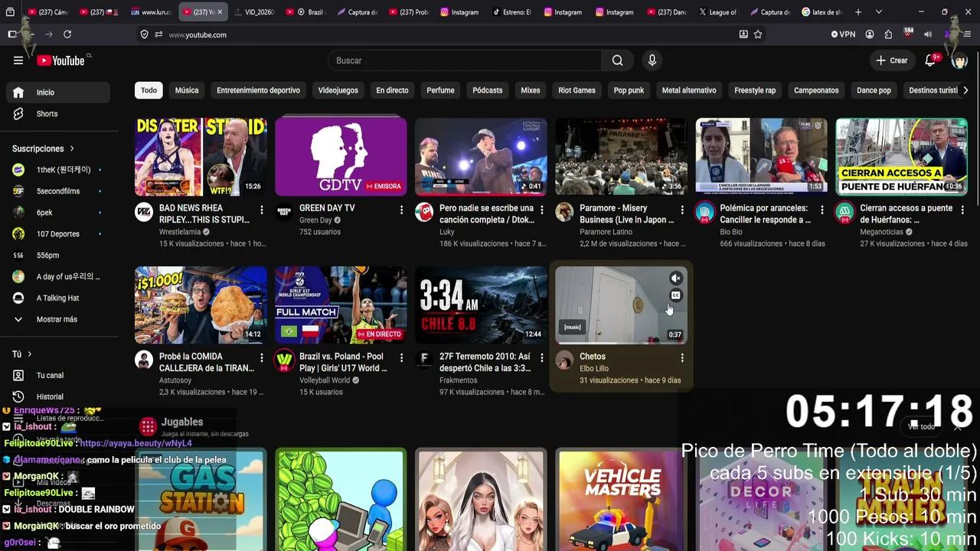Bookmark this page with the star icon
The image size is (980, 551).
pos(758,34)
